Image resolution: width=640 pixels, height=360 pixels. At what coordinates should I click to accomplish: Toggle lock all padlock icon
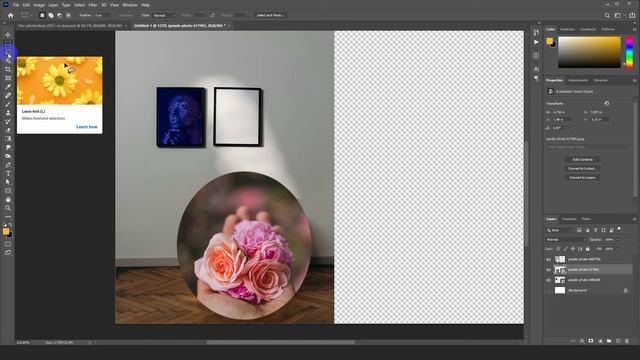[588, 249]
